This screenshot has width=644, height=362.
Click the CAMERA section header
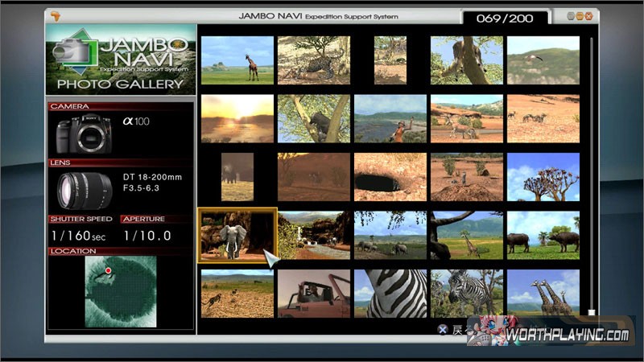[70, 106]
